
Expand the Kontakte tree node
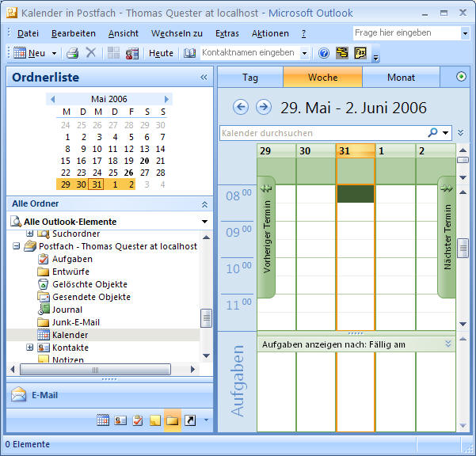coord(29,348)
